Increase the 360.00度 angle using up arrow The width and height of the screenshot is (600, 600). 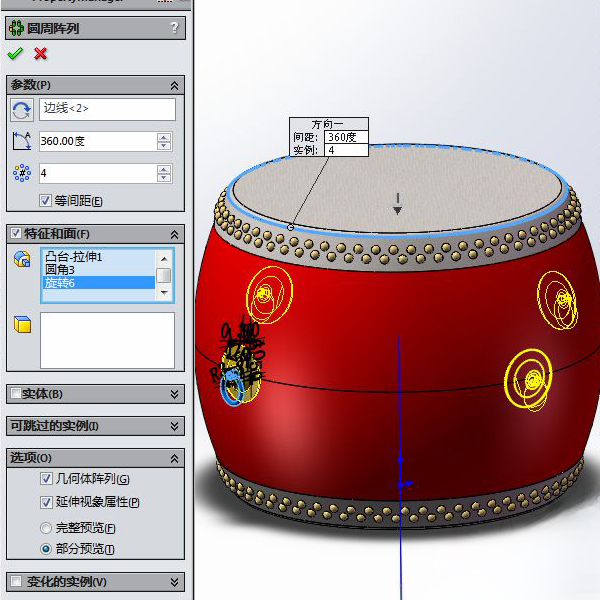click(x=164, y=137)
